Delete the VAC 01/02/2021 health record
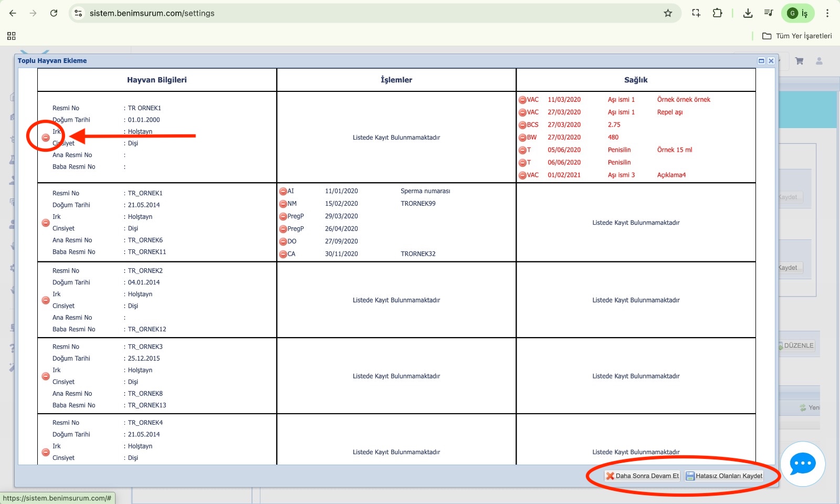Screen dimensions: 840x504 [x=522, y=175]
